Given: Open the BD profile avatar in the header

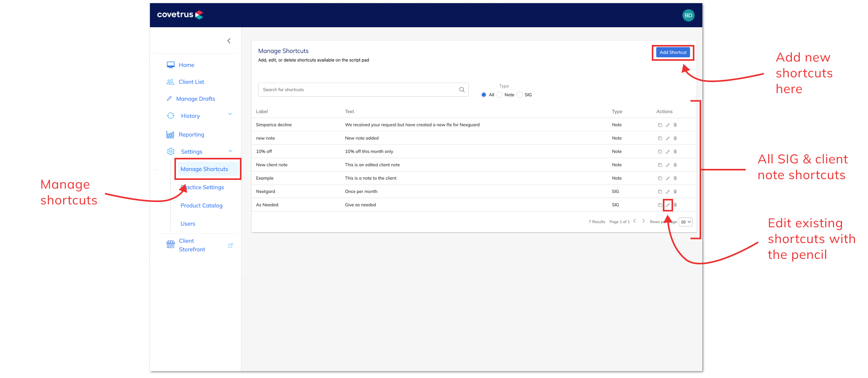Looking at the screenshot, I should pos(688,15).
